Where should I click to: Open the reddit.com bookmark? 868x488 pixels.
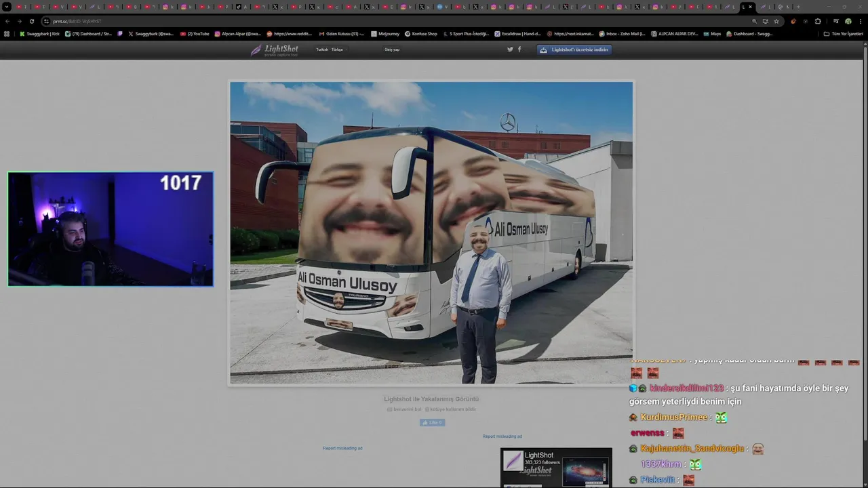[x=290, y=33]
